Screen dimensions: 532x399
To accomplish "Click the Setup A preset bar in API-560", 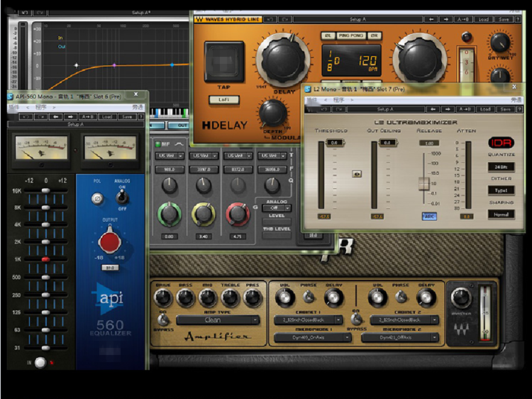I will point(75,124).
